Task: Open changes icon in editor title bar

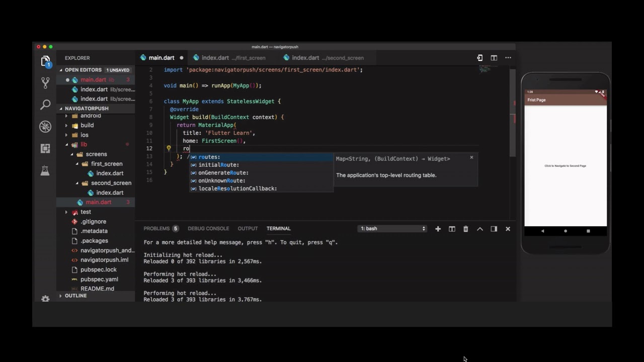Action: pyautogui.click(x=480, y=58)
